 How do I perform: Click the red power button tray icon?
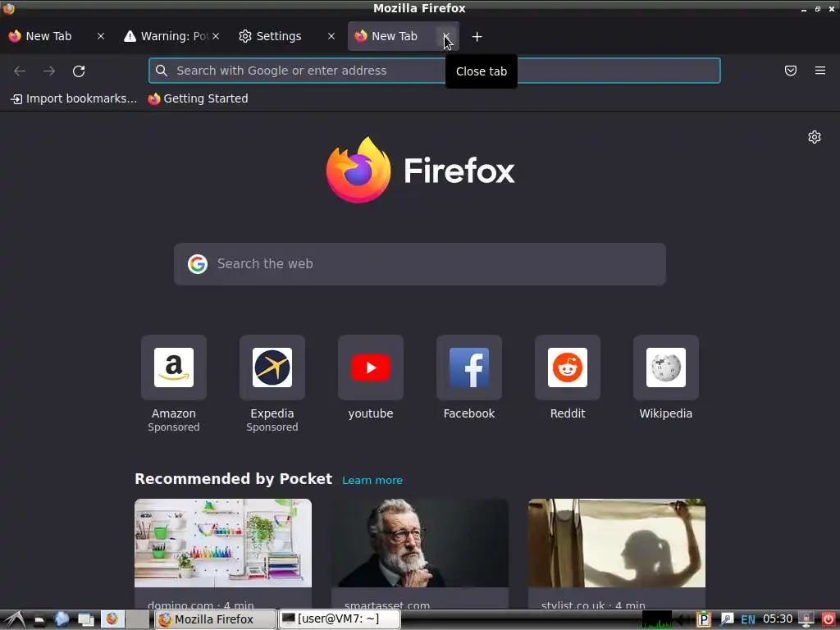tap(829, 619)
